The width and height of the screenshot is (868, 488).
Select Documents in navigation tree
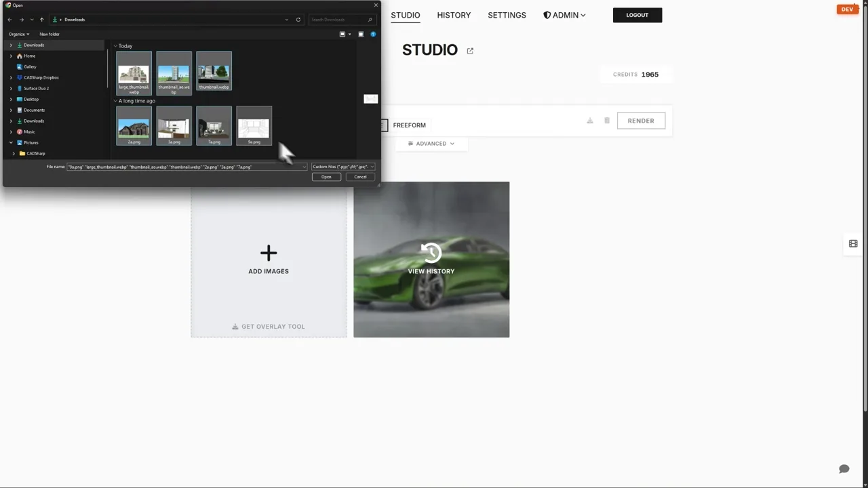[34, 110]
